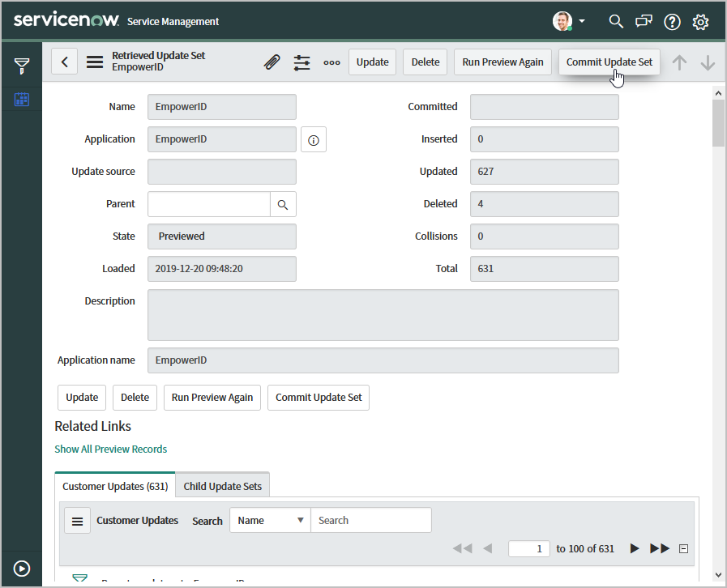Expand the Name search field dropdown
Image resolution: width=727 pixels, height=588 pixels.
[270, 521]
